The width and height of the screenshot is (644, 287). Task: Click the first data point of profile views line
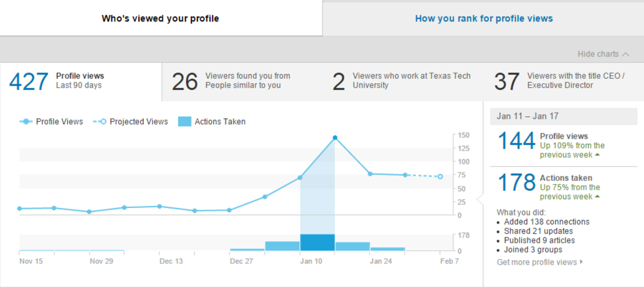tap(19, 209)
